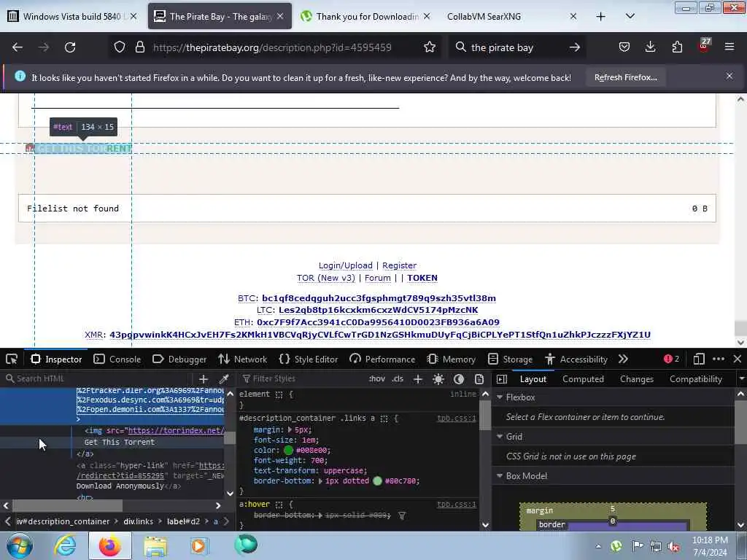Toggle light color scheme simulation
Viewport: 747px width, 560px height.
(438, 378)
